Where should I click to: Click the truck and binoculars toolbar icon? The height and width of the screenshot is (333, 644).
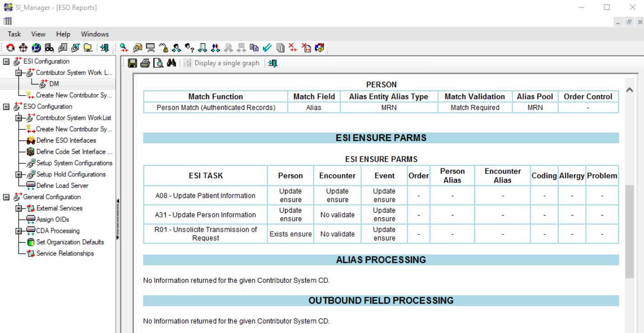(49, 47)
